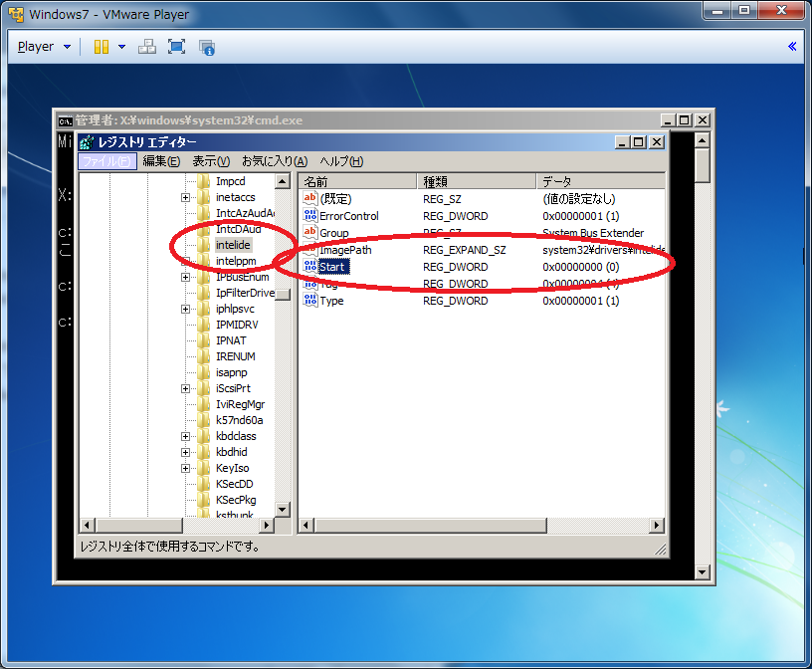Maximize the Registry Editor window

coord(639,142)
